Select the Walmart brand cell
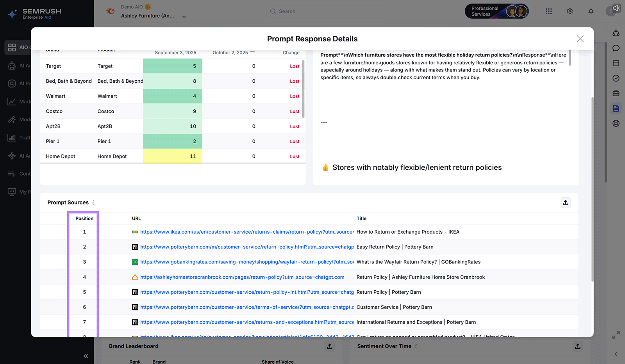The height and width of the screenshot is (364, 625). (55, 96)
